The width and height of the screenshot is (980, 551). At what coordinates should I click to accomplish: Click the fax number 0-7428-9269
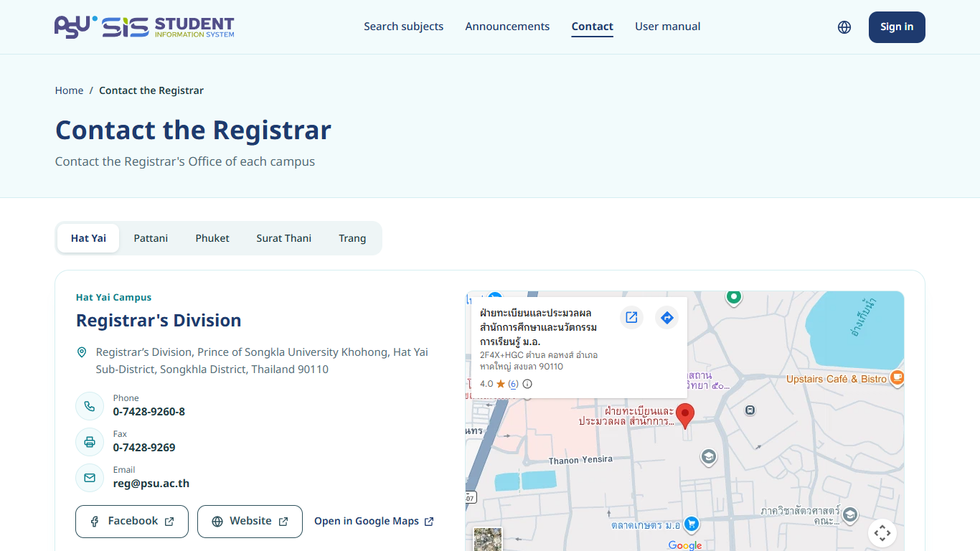pyautogui.click(x=144, y=448)
